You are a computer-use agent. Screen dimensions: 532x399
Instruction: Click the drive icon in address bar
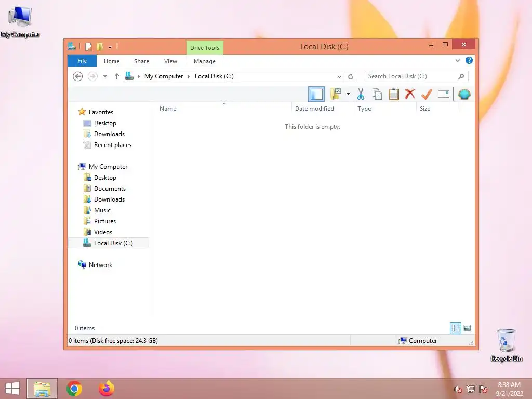tap(129, 76)
